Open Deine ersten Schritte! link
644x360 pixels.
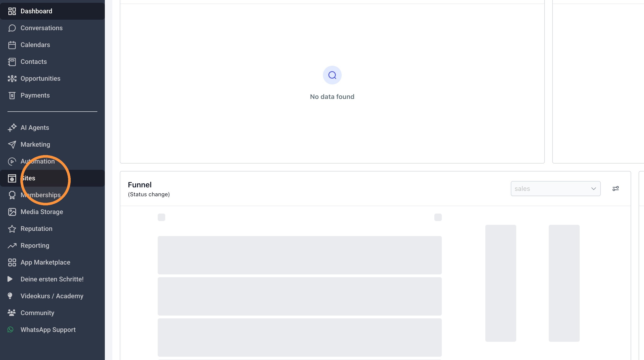click(52, 279)
